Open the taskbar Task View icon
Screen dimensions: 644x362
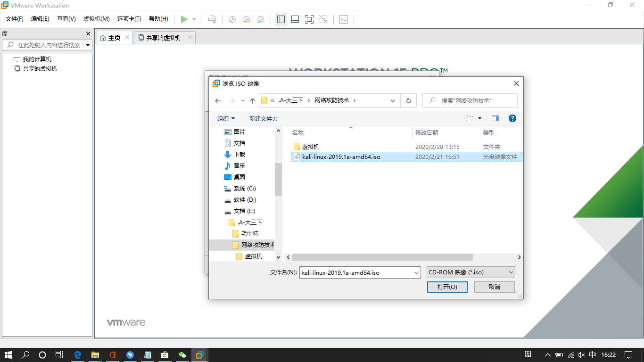point(59,355)
